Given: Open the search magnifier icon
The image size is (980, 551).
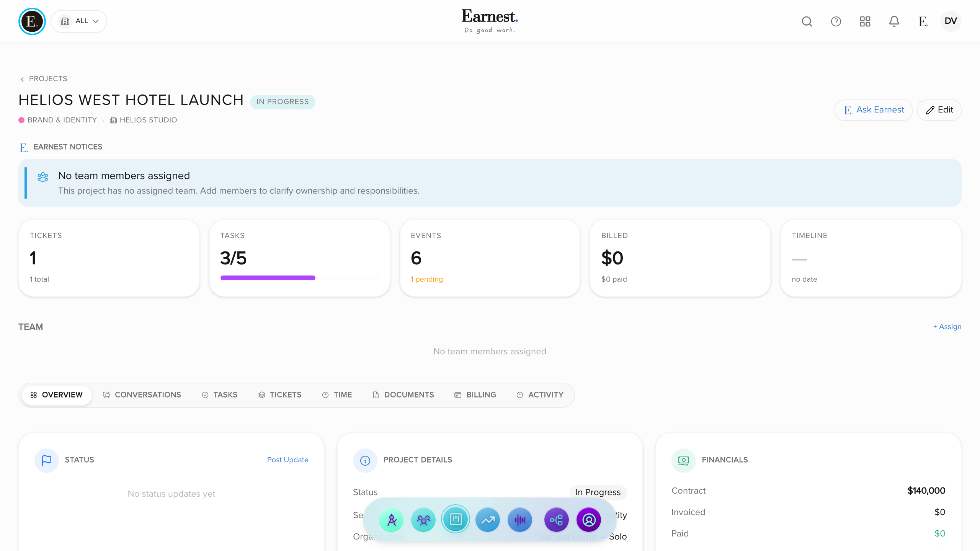Looking at the screenshot, I should [x=807, y=21].
